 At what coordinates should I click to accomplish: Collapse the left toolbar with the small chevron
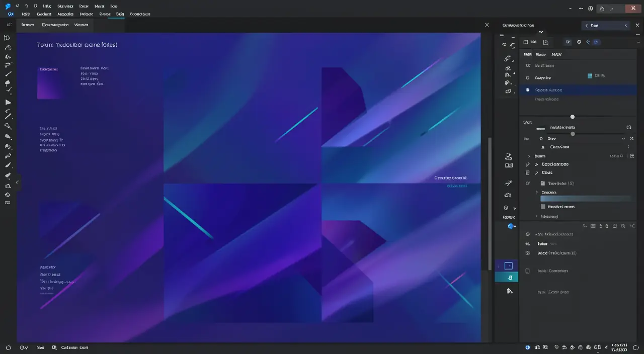[17, 182]
